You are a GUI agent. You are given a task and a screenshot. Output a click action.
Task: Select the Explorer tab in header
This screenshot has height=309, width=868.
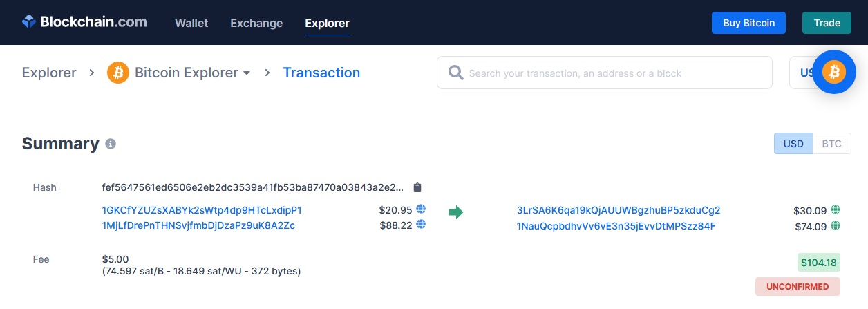point(327,23)
